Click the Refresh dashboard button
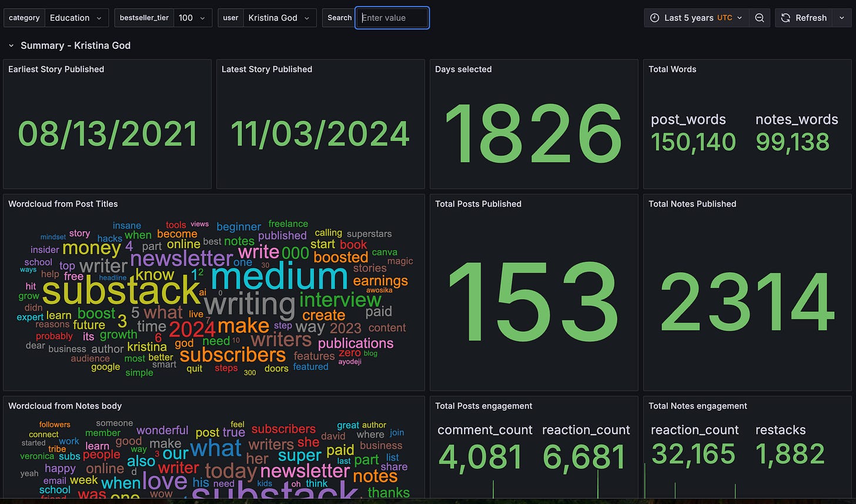Viewport: 856px width, 504px height. [804, 18]
